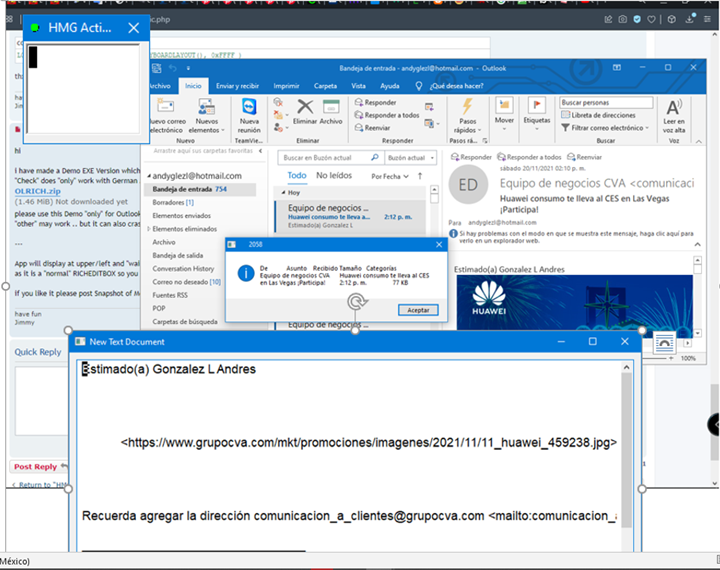
Task: Filter by No leídos messages
Action: (x=334, y=175)
